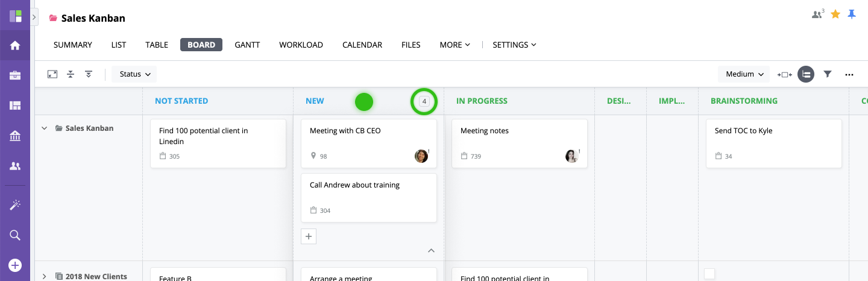
Task: Open the Meeting with CB CEO card
Action: point(369,144)
